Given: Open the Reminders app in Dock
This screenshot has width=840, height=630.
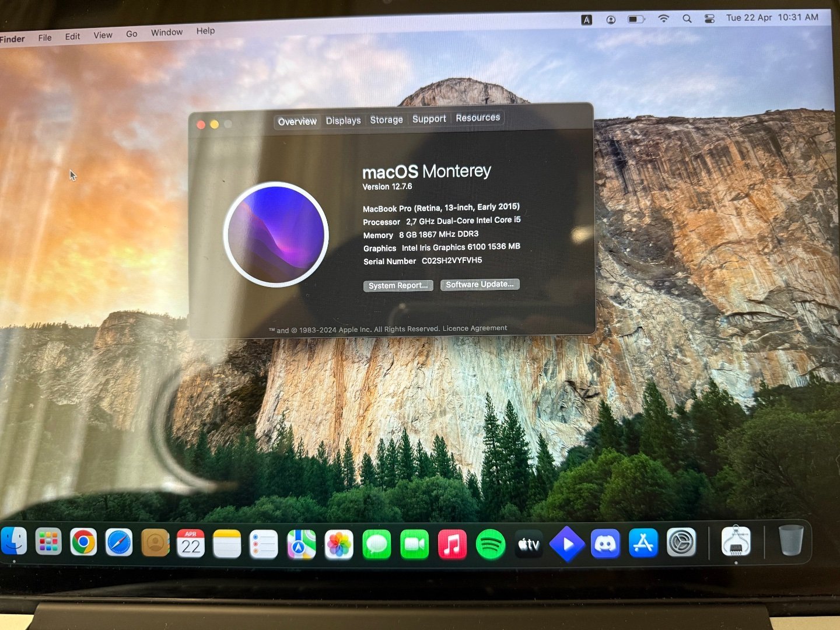Looking at the screenshot, I should point(264,544).
